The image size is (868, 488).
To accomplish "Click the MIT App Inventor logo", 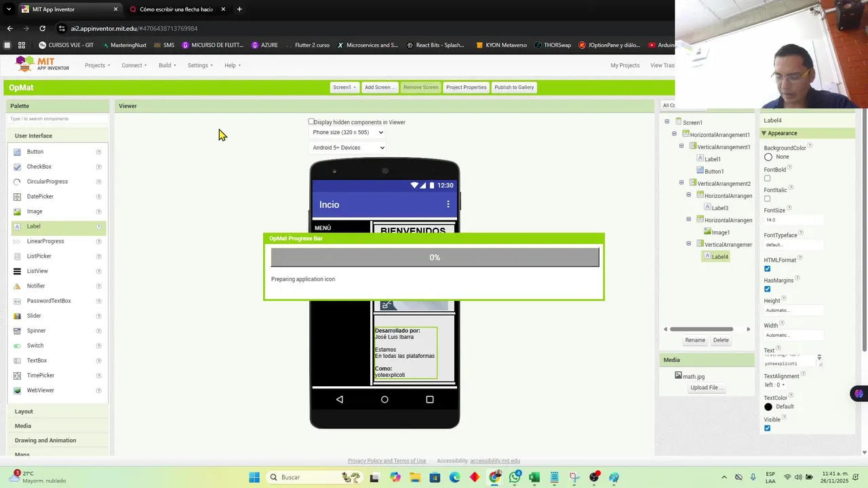I will click(42, 64).
